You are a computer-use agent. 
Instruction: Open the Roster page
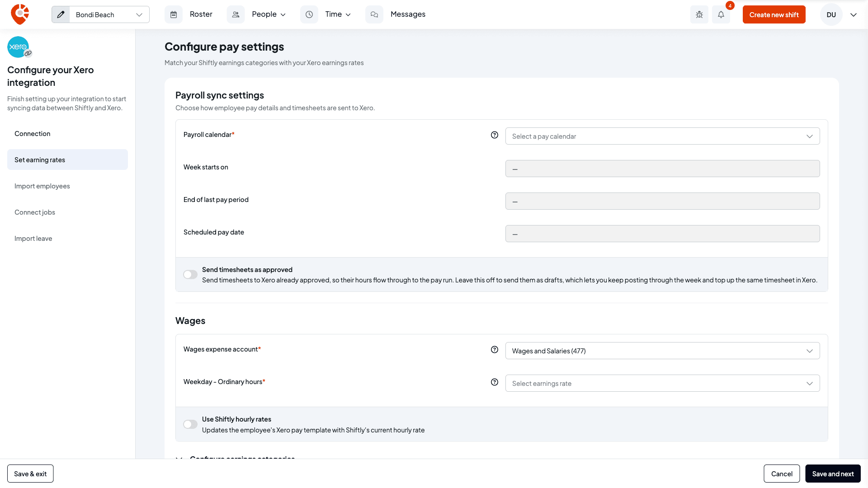(201, 14)
